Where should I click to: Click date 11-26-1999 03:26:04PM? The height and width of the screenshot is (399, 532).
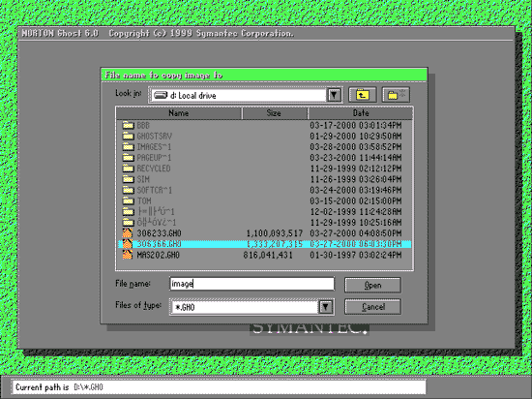pyautogui.click(x=356, y=179)
